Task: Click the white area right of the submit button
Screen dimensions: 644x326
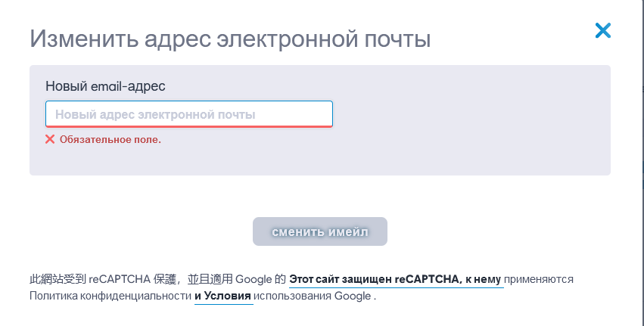Action: click(499, 231)
